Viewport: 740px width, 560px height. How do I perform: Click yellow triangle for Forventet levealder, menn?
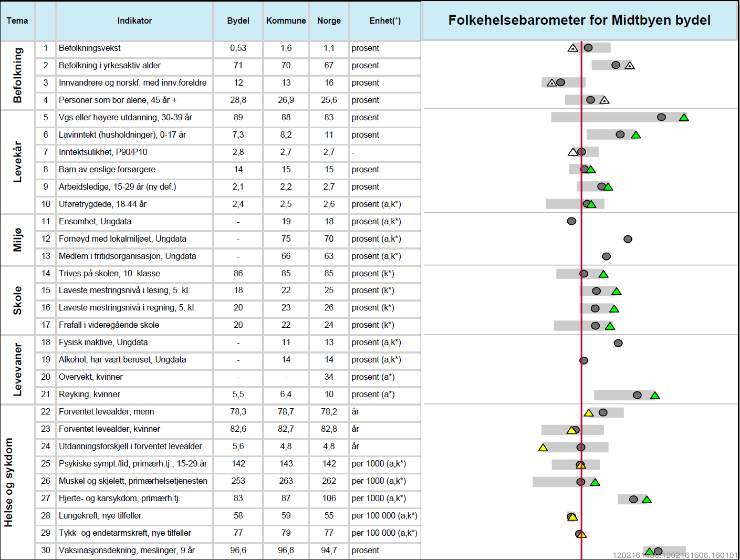589,413
